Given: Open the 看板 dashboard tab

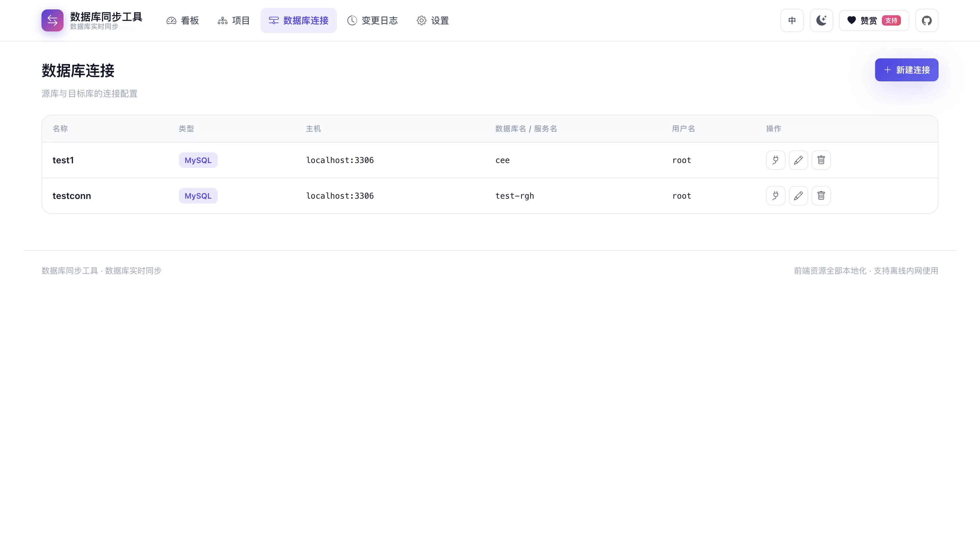Looking at the screenshot, I should (182, 20).
